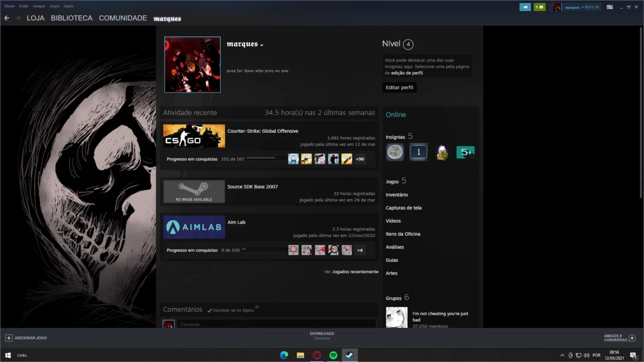Click the AIMLAB banner image

[x=194, y=227]
